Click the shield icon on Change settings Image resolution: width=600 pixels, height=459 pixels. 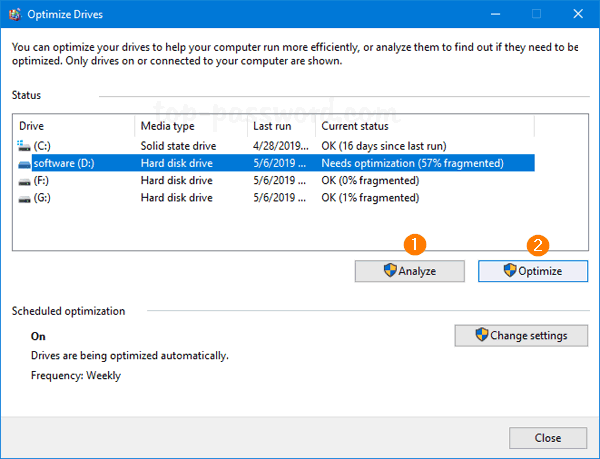pos(482,336)
